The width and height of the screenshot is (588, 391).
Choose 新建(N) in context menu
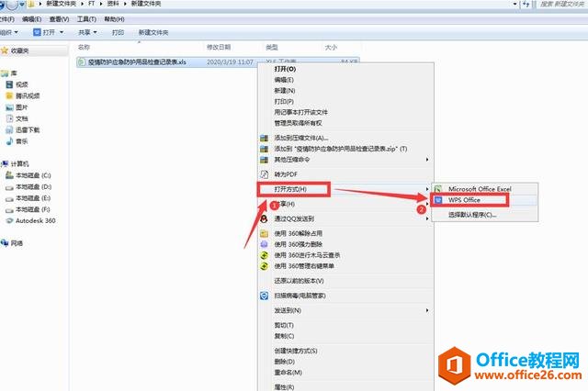[285, 91]
